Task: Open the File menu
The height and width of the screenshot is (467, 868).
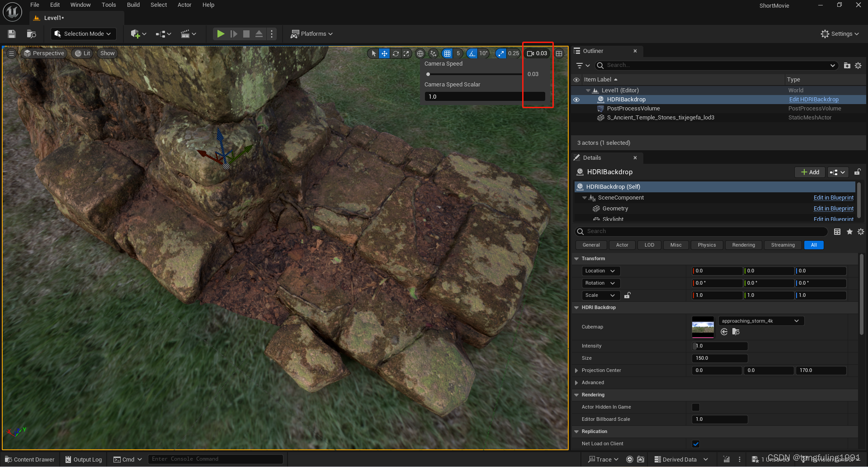Action: pyautogui.click(x=35, y=5)
